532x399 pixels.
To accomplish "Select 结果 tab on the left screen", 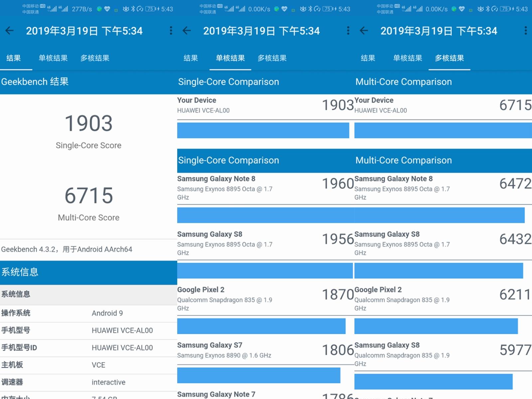I will click(x=14, y=58).
